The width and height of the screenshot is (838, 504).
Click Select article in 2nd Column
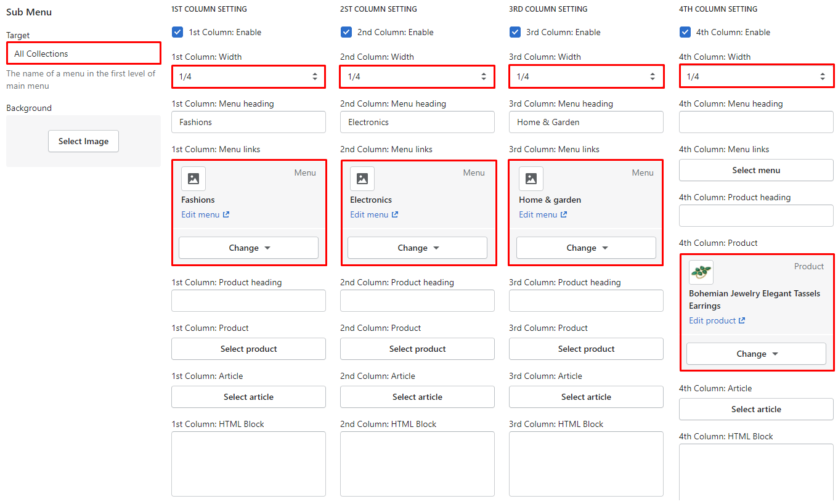417,397
